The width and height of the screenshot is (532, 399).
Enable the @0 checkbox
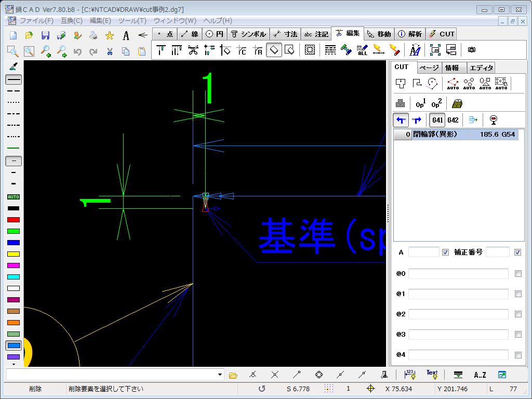click(x=518, y=274)
